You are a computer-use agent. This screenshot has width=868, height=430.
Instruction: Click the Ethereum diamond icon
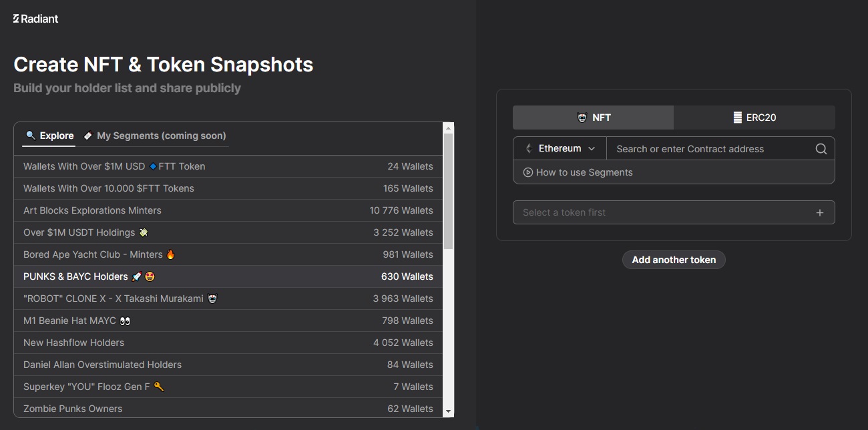click(529, 148)
